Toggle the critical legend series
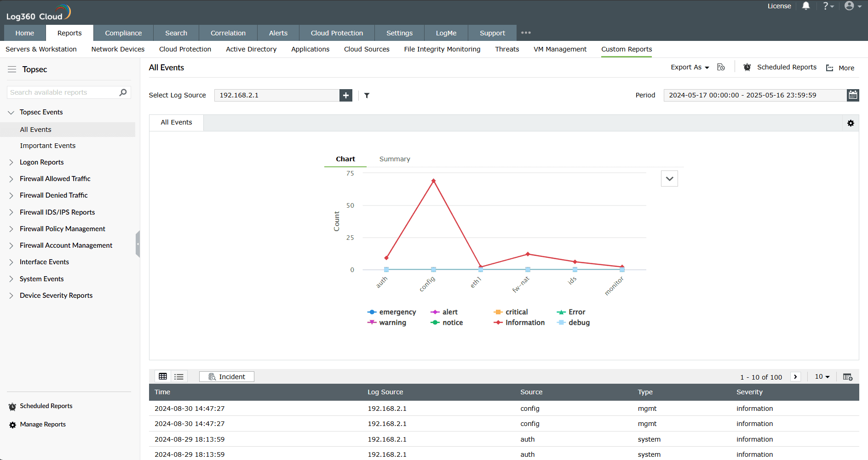This screenshot has width=868, height=460. click(511, 312)
